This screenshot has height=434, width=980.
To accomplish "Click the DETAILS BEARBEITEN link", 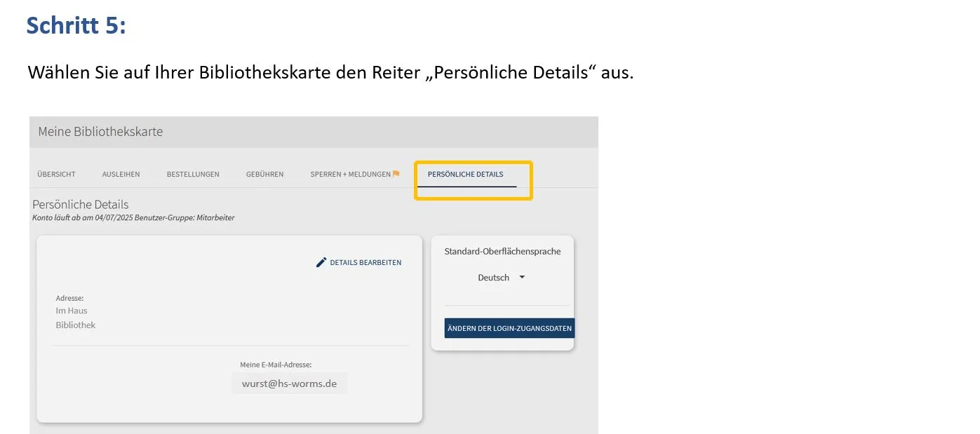I will 365,262.
